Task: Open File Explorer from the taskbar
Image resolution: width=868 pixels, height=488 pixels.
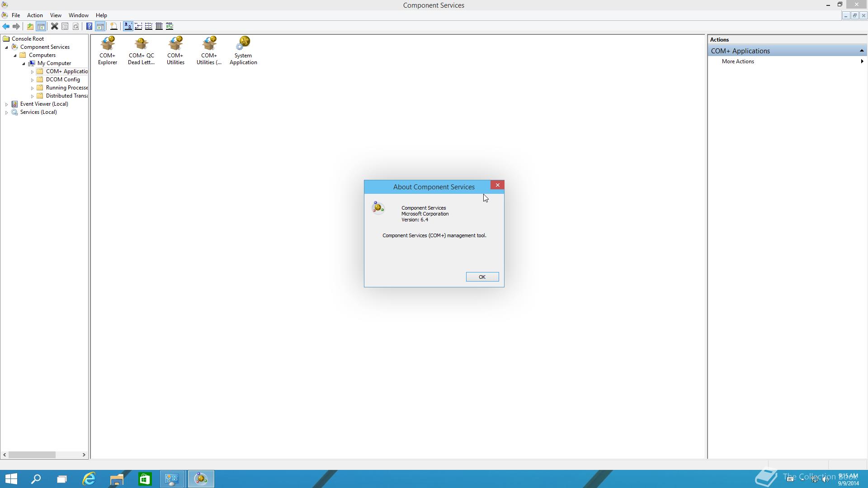Action: (x=117, y=479)
